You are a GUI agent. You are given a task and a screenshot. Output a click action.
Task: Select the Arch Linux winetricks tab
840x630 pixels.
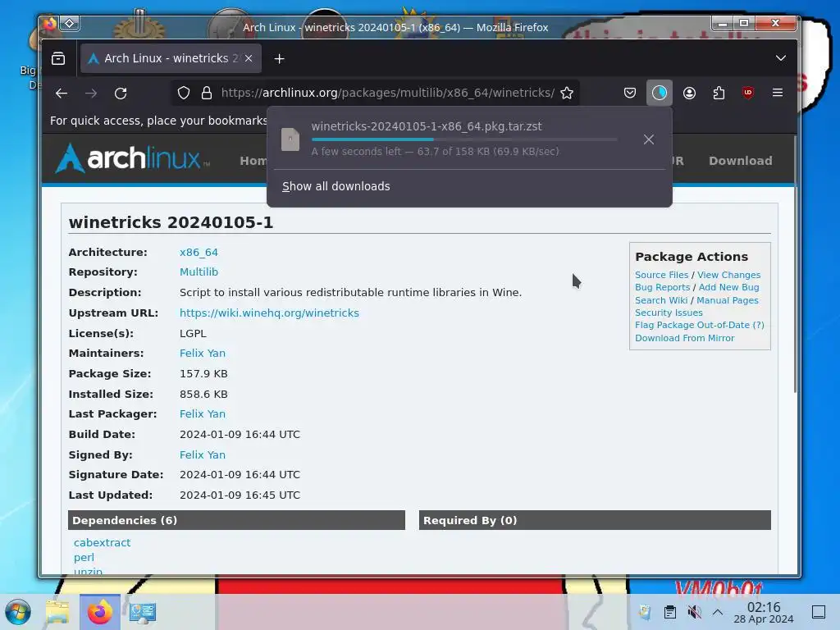pyautogui.click(x=171, y=58)
